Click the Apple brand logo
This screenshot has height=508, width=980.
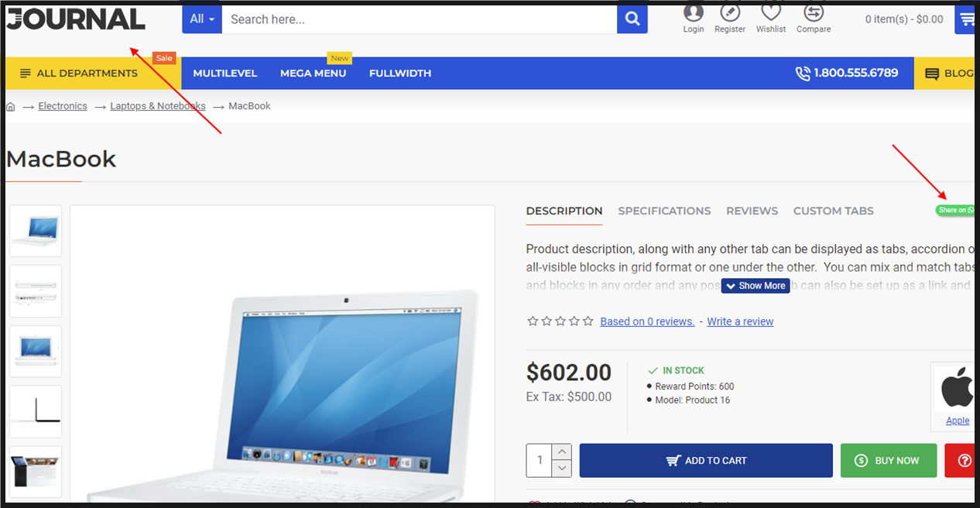pyautogui.click(x=958, y=388)
